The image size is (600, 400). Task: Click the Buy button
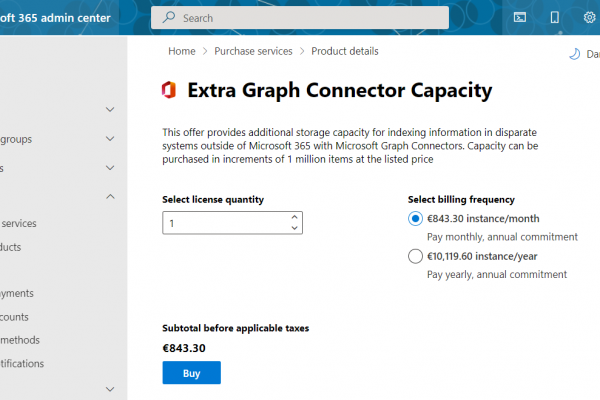191,373
